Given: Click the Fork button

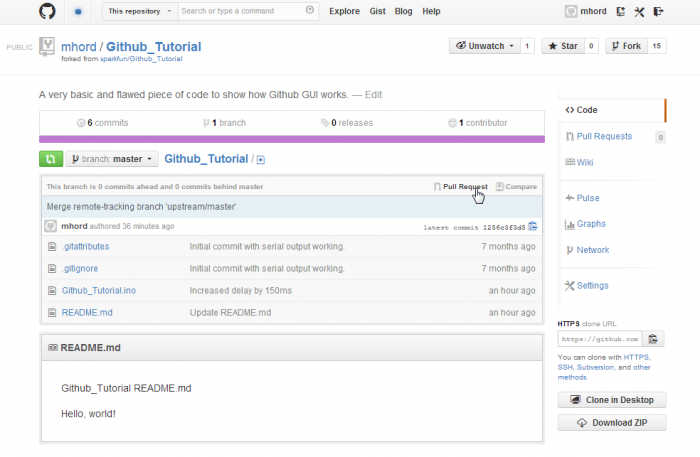Looking at the screenshot, I should (626, 46).
